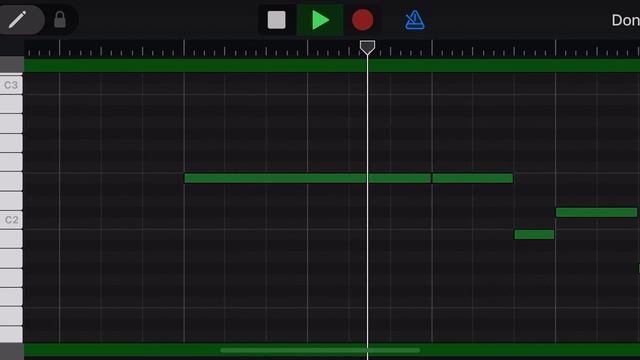
Task: Select the note touching the right screen edge
Action: click(x=638, y=269)
